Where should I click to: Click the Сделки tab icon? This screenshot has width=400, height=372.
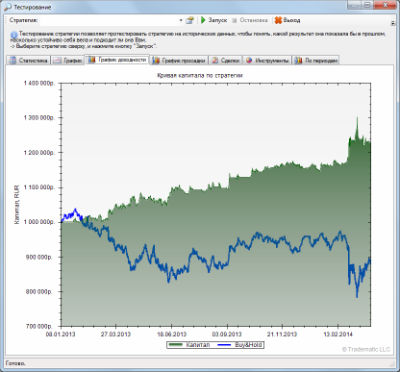[215, 60]
